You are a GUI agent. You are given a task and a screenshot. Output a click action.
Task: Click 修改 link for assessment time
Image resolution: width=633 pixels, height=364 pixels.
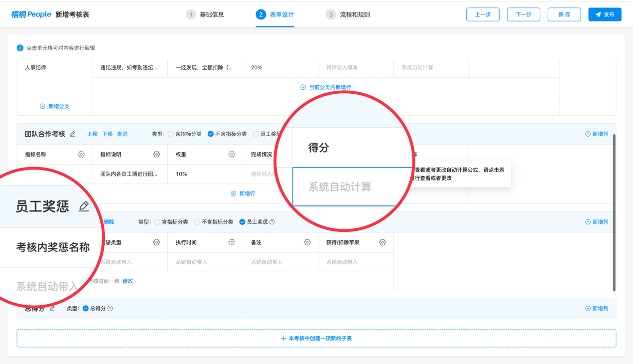[x=128, y=281]
